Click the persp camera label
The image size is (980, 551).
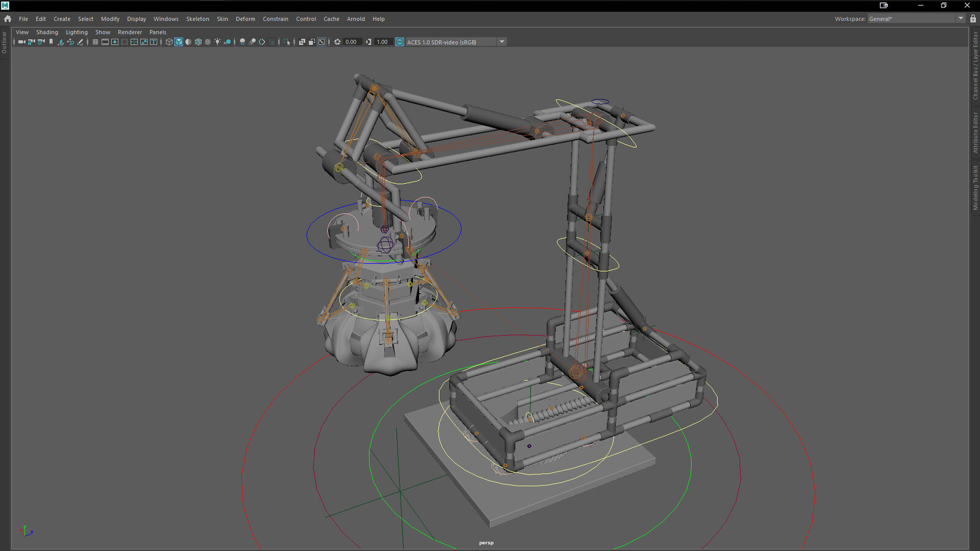coord(486,542)
